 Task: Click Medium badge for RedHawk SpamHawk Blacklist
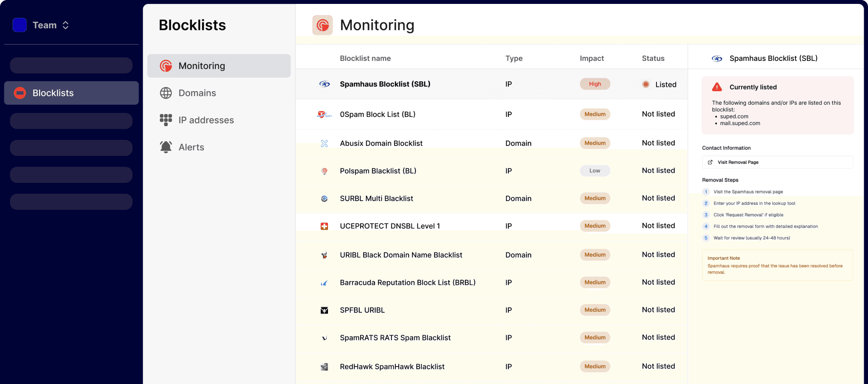click(595, 367)
